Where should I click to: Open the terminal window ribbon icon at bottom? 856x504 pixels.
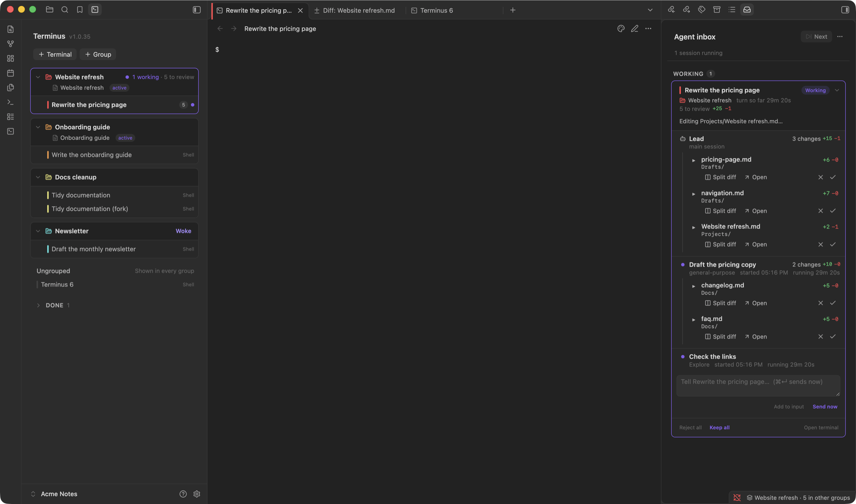10,132
